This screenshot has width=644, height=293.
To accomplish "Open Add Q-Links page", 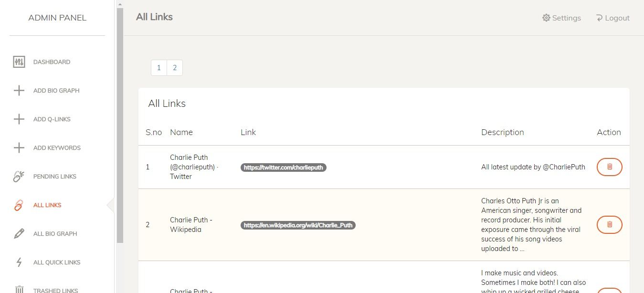I will pos(52,119).
